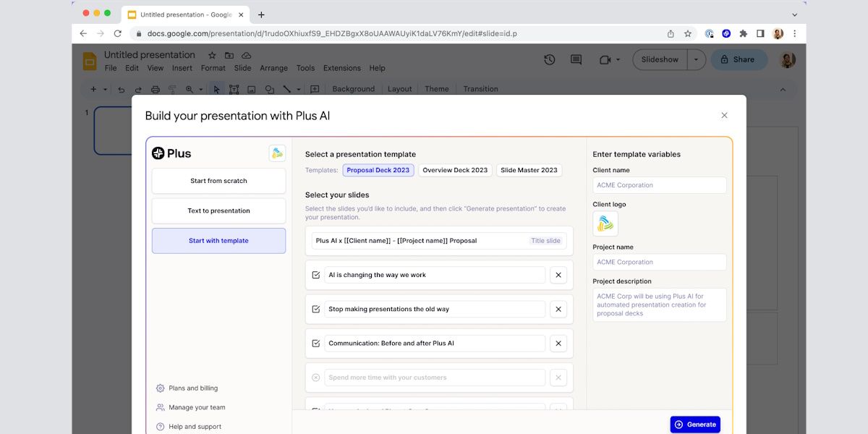Uncheck 'Stop making presentations the old way'
The image size is (868, 434).
[316, 309]
